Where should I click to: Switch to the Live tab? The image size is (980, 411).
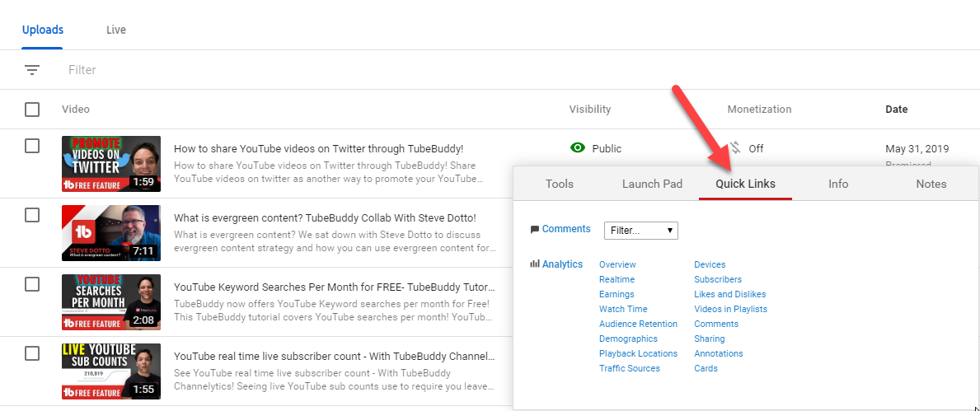tap(116, 30)
